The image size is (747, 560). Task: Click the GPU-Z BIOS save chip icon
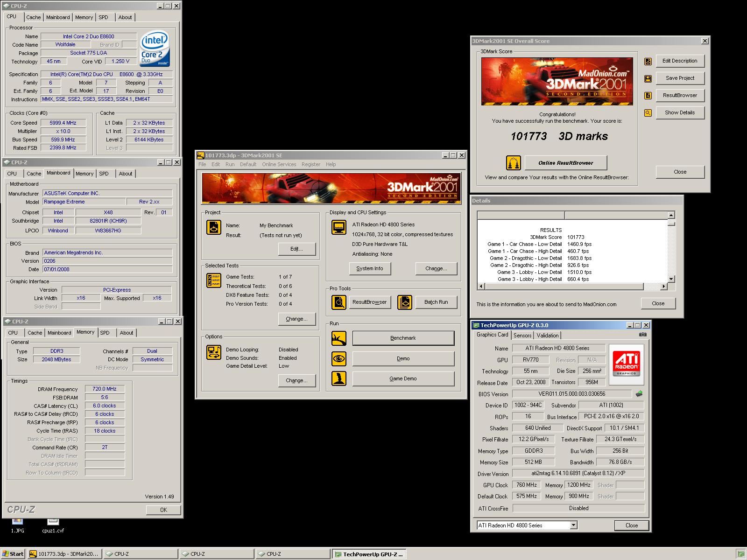tap(639, 394)
